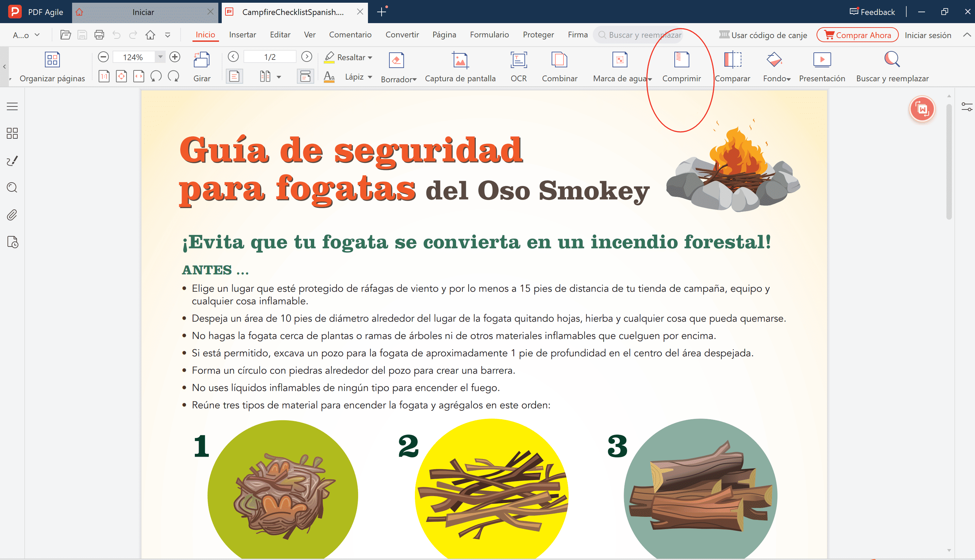Zoom in with the plus button
This screenshot has height=560, width=975.
[174, 57]
